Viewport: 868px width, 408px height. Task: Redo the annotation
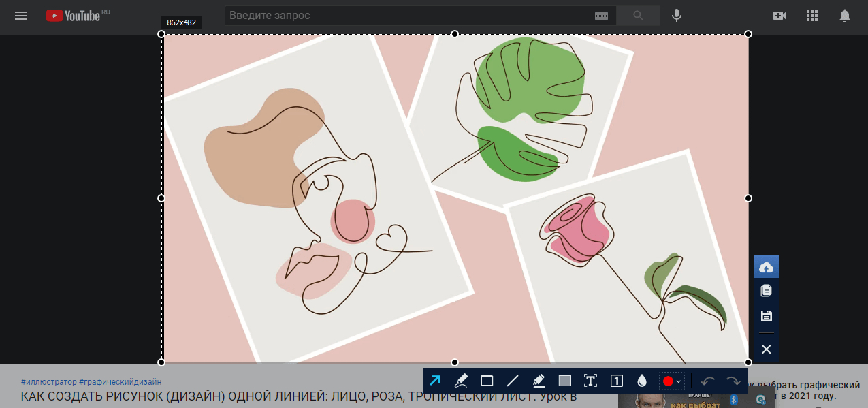pyautogui.click(x=733, y=381)
